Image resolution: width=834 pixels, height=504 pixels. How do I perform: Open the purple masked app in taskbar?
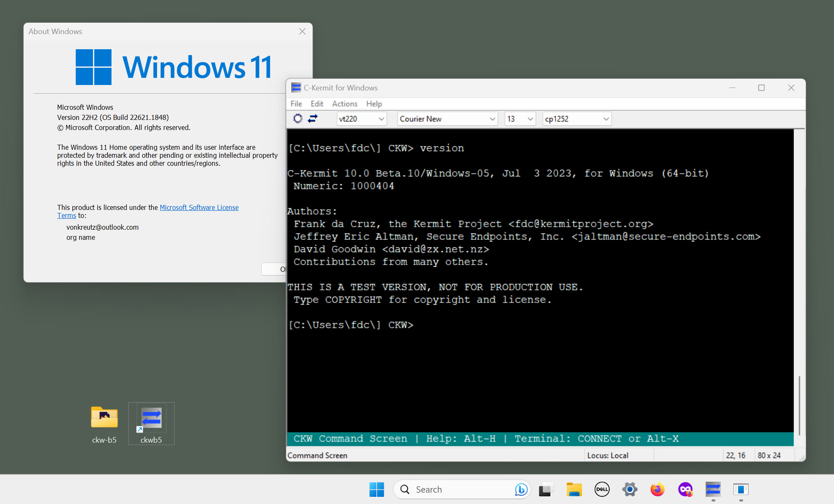point(685,489)
